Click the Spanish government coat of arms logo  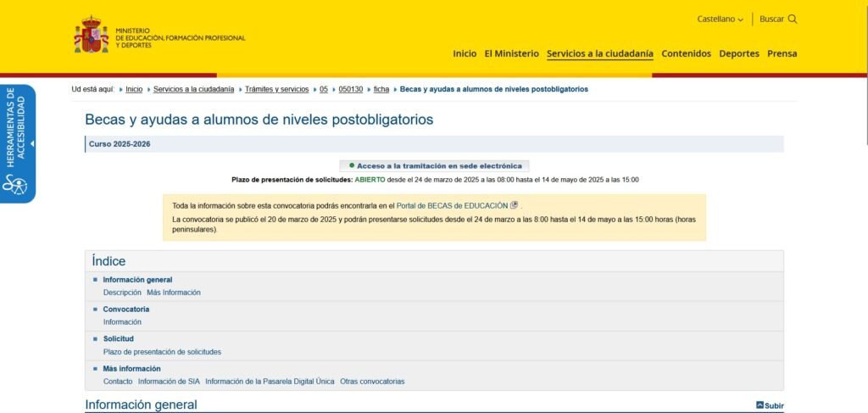pos(91,36)
